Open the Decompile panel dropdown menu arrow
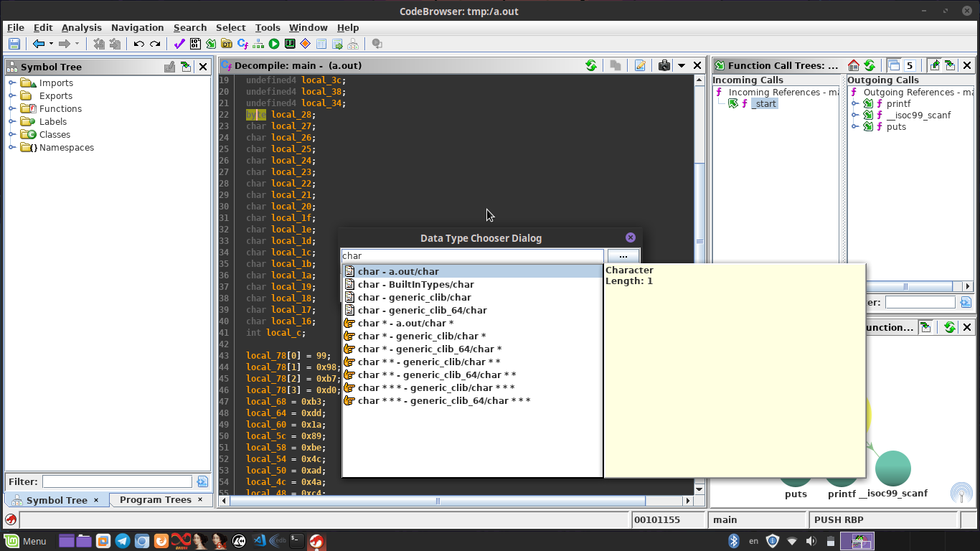 (682, 65)
